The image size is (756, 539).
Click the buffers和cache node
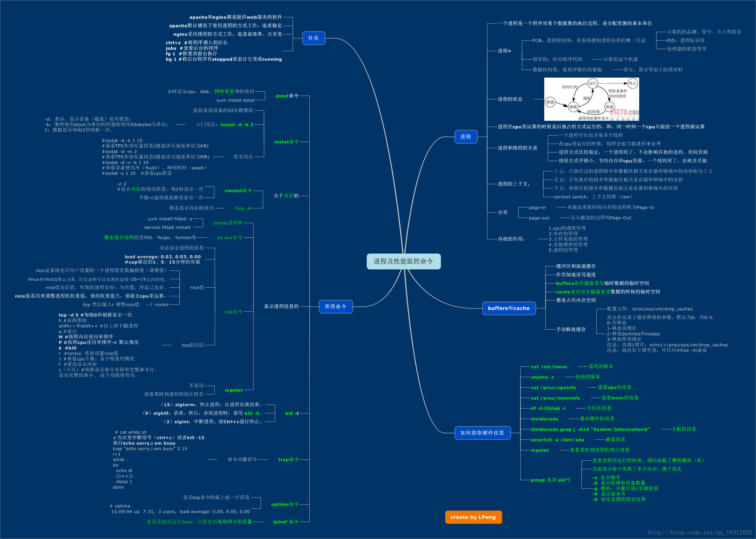click(509, 308)
